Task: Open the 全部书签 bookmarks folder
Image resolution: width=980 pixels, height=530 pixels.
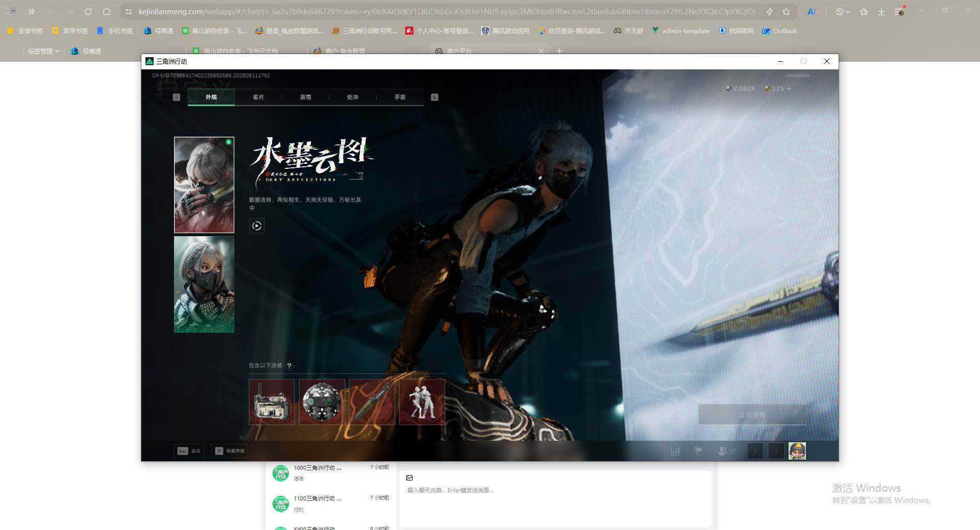Action: pyautogui.click(x=24, y=31)
